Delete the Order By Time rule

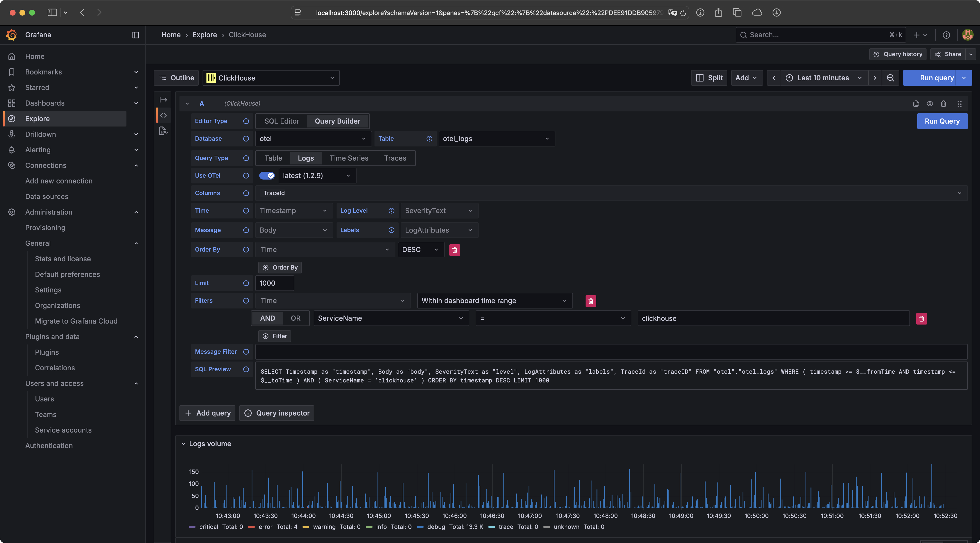(455, 250)
